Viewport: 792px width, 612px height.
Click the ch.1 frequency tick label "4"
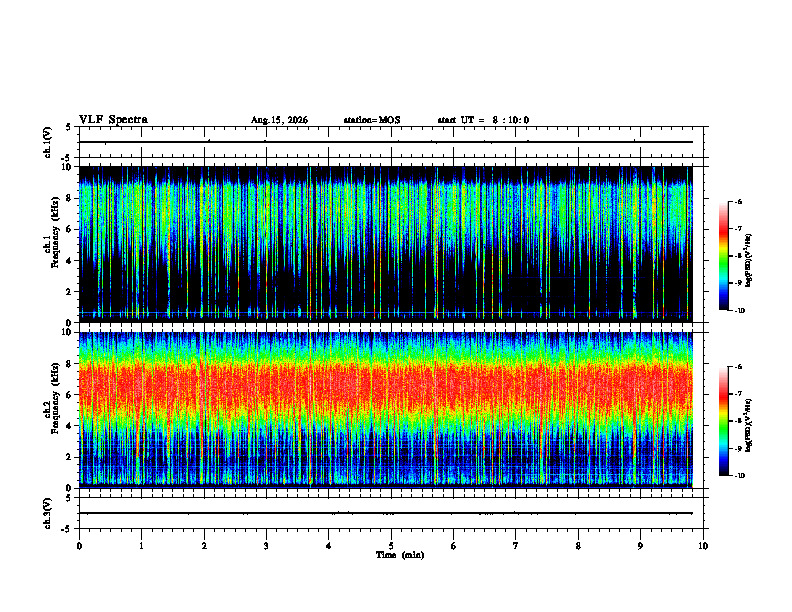pyautogui.click(x=70, y=261)
